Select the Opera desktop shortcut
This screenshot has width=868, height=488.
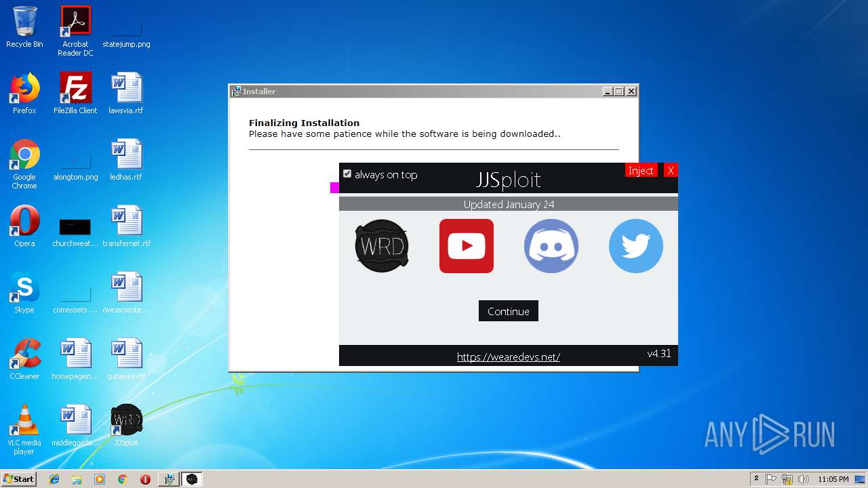pos(24,226)
